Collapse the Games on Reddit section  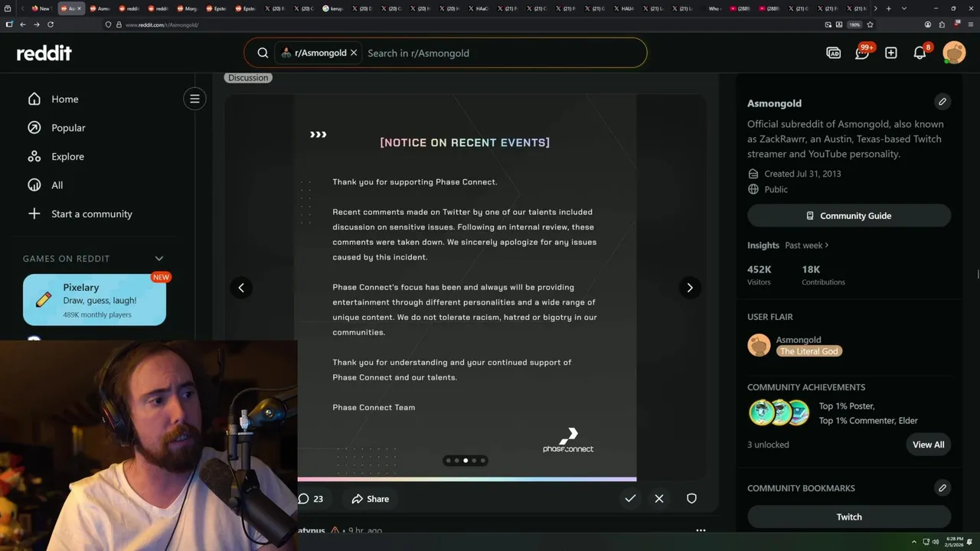point(159,259)
